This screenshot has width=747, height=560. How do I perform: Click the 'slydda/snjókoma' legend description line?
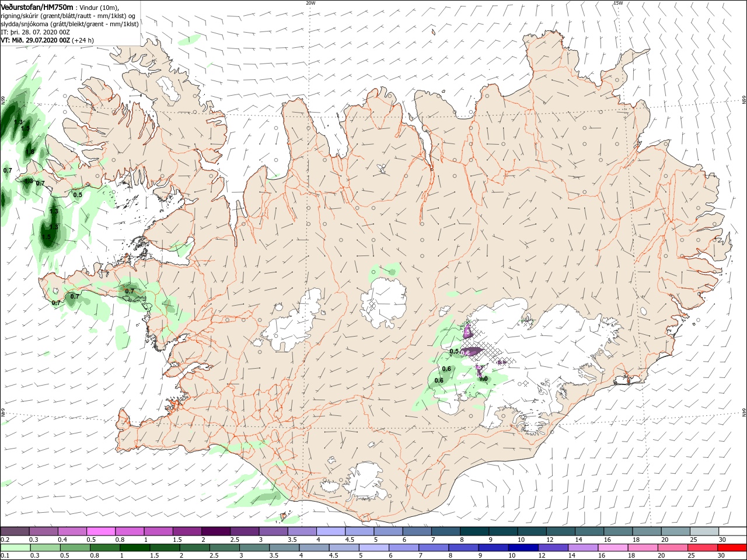[69, 24]
